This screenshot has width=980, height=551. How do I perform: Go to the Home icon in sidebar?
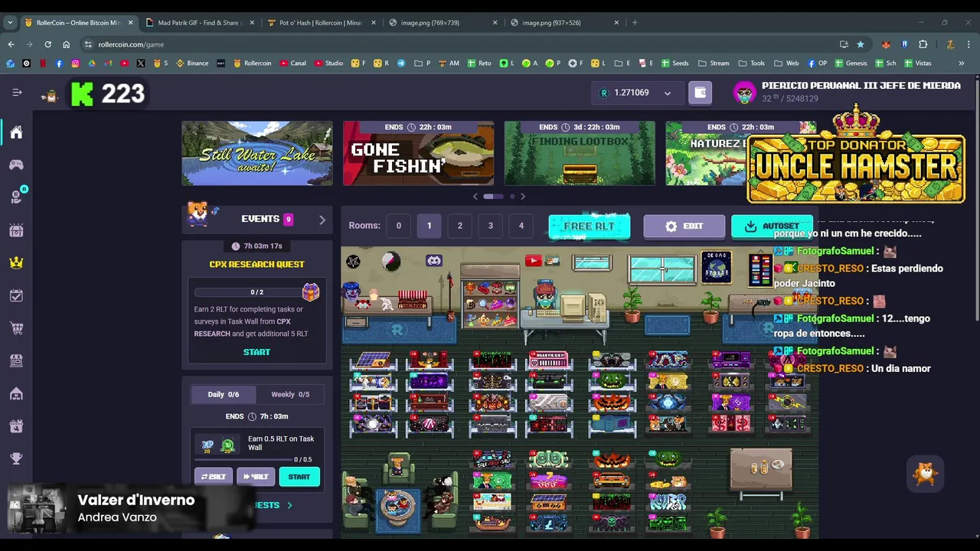(16, 133)
